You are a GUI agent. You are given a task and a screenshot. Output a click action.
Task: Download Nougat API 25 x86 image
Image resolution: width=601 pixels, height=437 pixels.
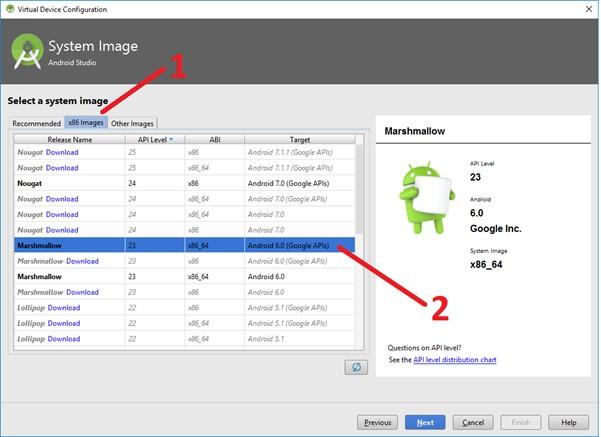(62, 152)
